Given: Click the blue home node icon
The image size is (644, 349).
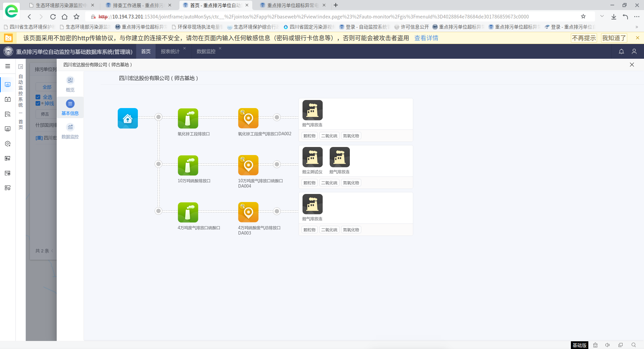Looking at the screenshot, I should tap(128, 118).
